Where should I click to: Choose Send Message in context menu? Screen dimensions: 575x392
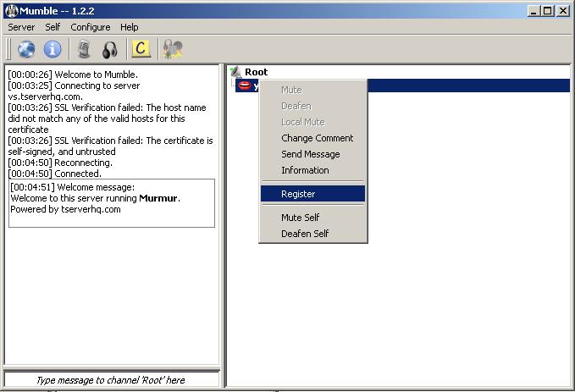tap(312, 154)
